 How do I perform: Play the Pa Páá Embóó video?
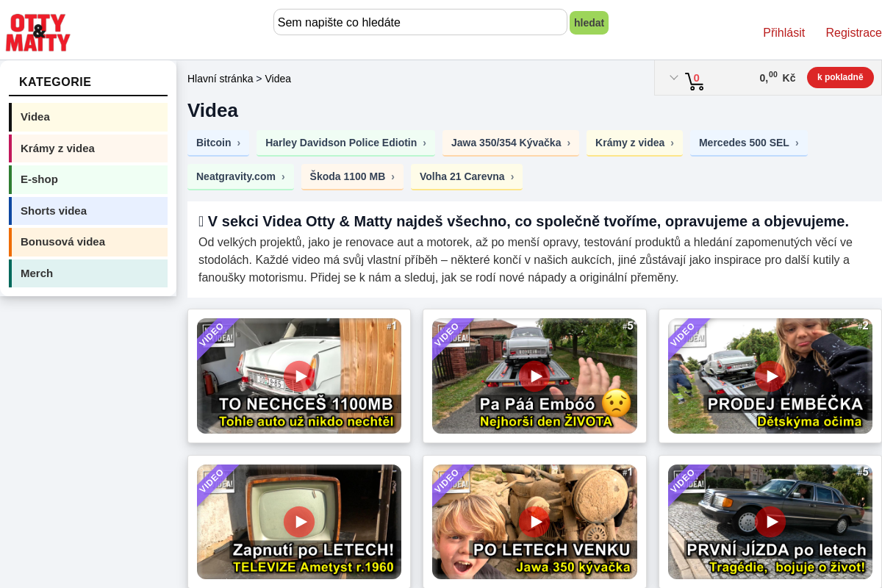click(x=534, y=376)
